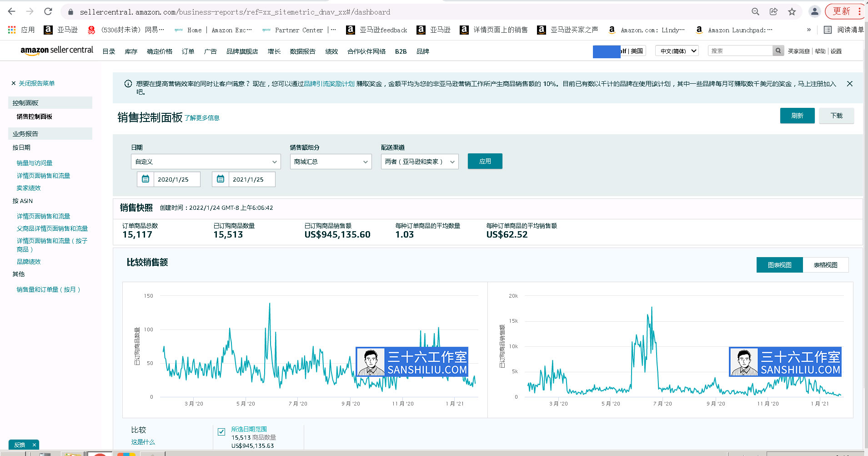The height and width of the screenshot is (456, 868).
Task: Click the 刷新 refresh button
Action: pos(797,116)
